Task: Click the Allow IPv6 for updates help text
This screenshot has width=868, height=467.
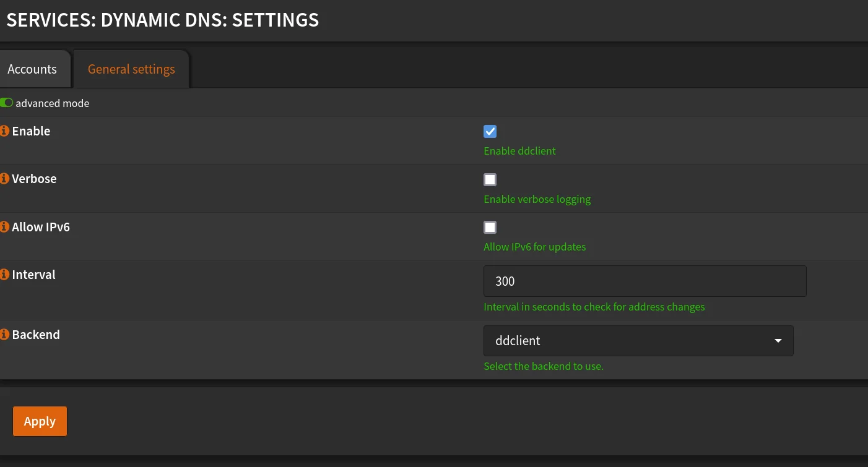Action: pos(534,246)
